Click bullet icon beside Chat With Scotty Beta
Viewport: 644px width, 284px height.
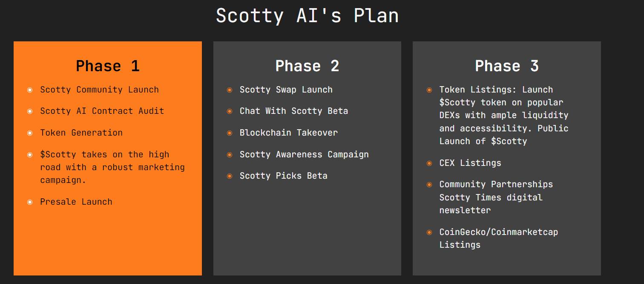(230, 111)
